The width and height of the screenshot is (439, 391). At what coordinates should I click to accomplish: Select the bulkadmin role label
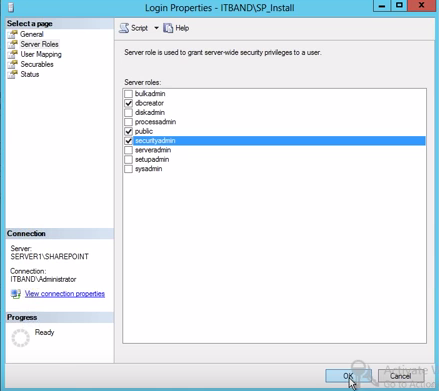(150, 94)
